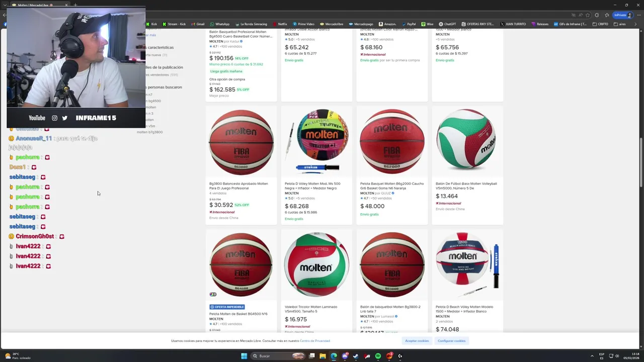Open the Netflix bookmark
644x362 pixels.
pos(280,24)
